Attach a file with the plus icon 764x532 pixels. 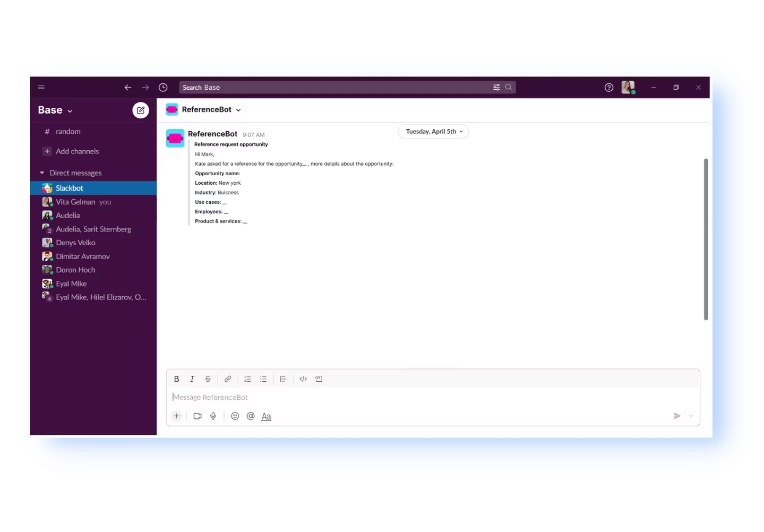[176, 416]
